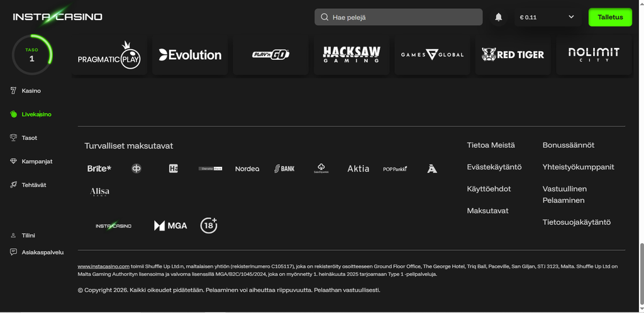Click the Asiakaspalvelu chat icon
This screenshot has width=644, height=313.
pos(13,252)
